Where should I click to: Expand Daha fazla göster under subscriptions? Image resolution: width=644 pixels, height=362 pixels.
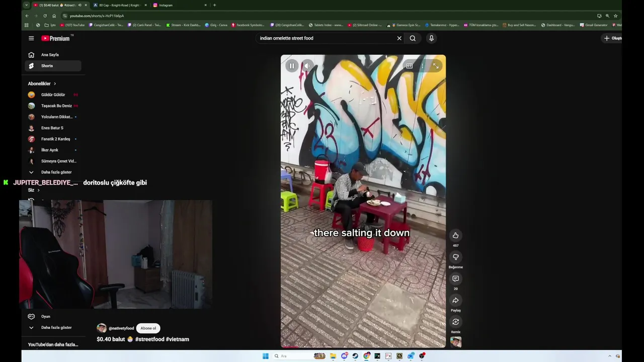click(x=53, y=172)
